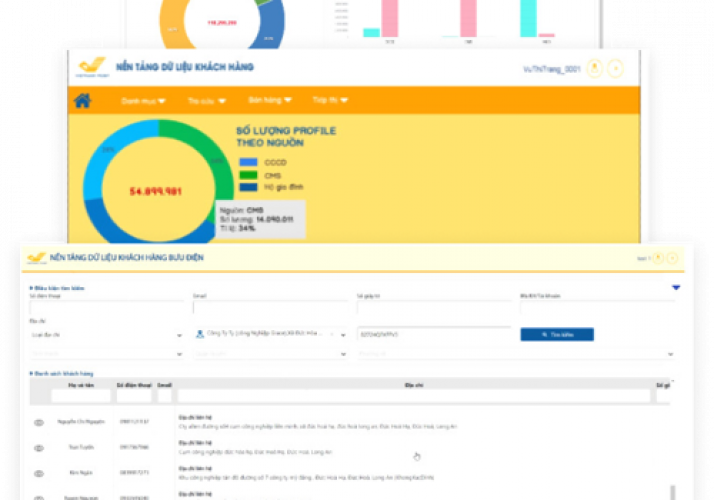The height and width of the screenshot is (500, 714).
Task: Click the customer name Kim Ngân
Action: (x=81, y=473)
